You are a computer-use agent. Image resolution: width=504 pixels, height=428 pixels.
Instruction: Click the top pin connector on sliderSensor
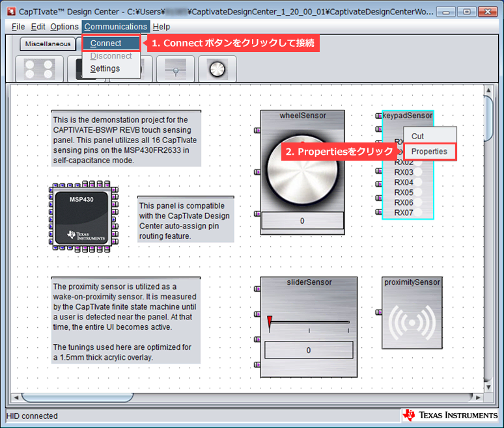tap(257, 289)
